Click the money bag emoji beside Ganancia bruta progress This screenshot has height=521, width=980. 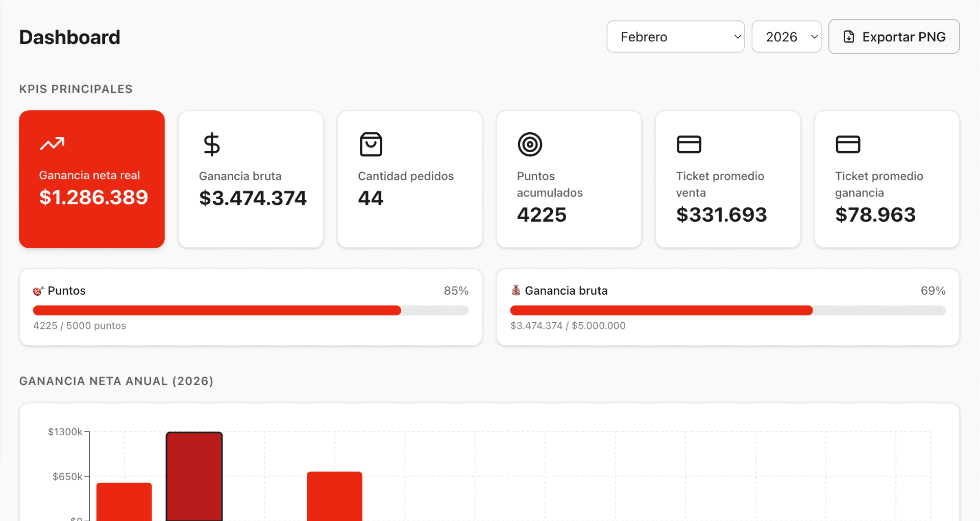[516, 290]
